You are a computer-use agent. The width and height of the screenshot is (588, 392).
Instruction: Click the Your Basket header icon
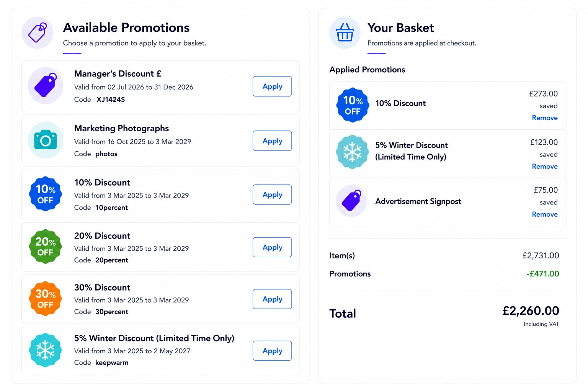click(345, 33)
